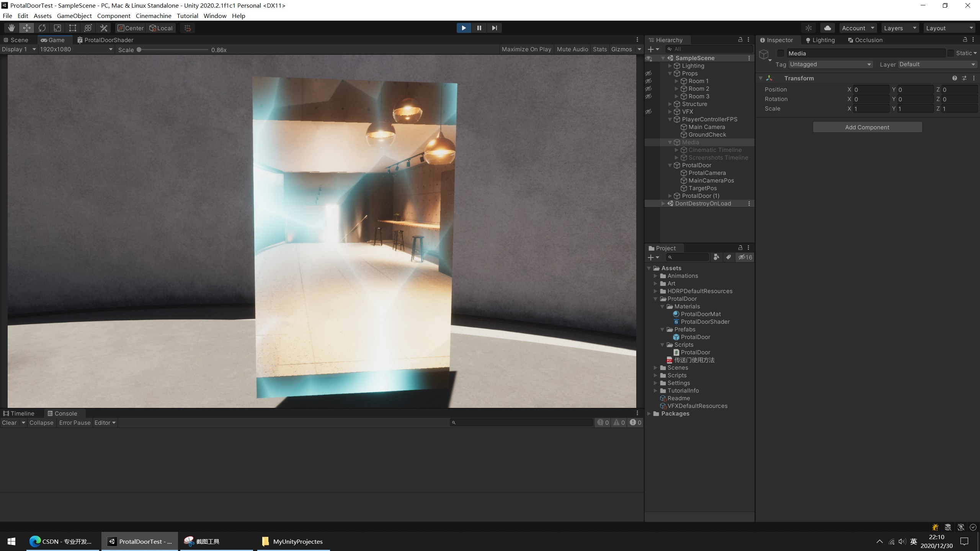Image resolution: width=980 pixels, height=551 pixels.
Task: Open the Cloud services icon
Action: [x=827, y=28]
